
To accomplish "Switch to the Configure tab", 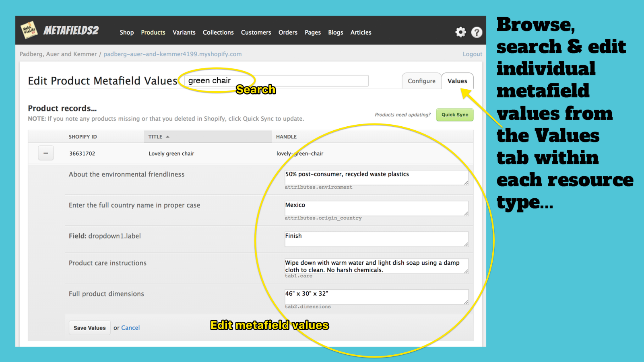I will click(421, 80).
